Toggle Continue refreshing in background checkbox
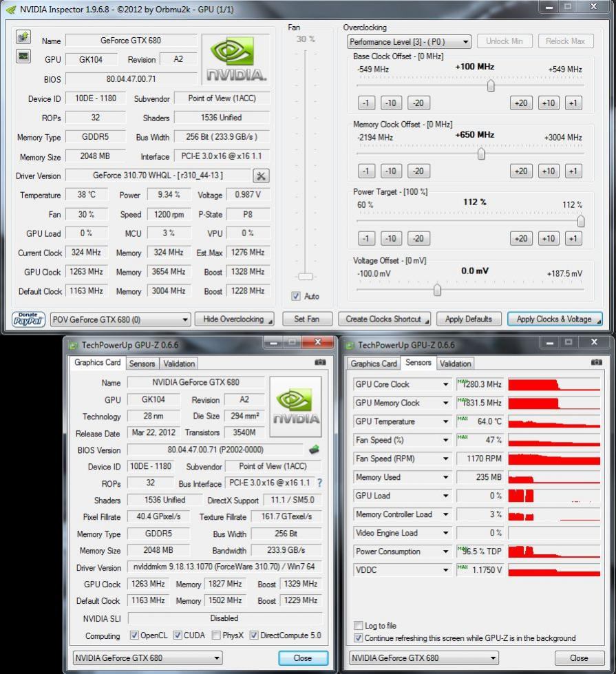The image size is (616, 674). 358,638
